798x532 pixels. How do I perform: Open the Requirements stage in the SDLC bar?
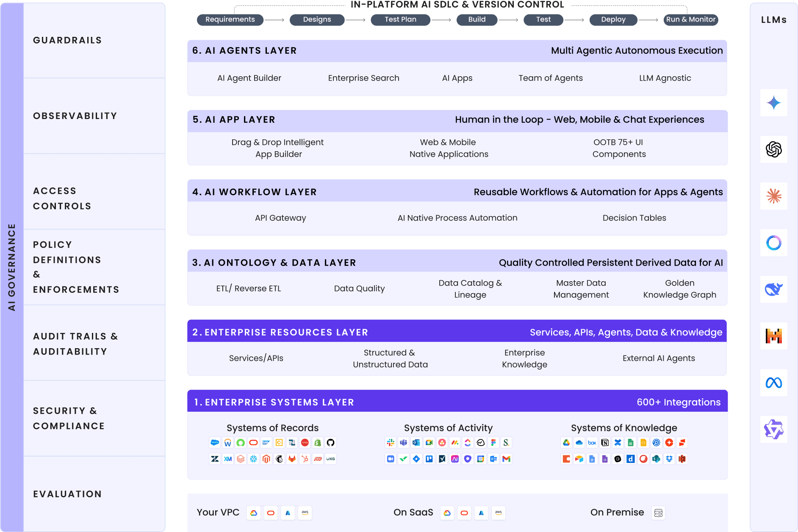230,19
